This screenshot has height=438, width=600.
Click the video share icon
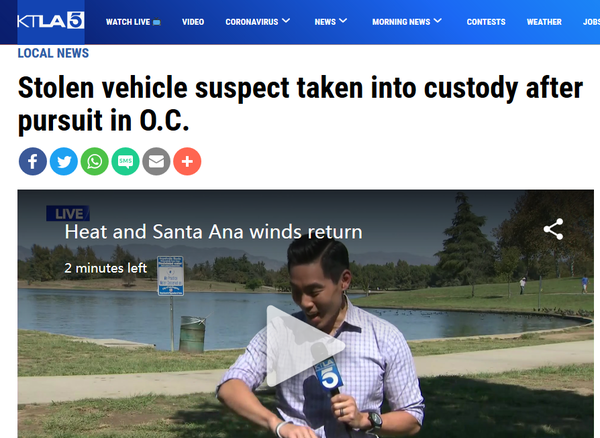tap(553, 229)
